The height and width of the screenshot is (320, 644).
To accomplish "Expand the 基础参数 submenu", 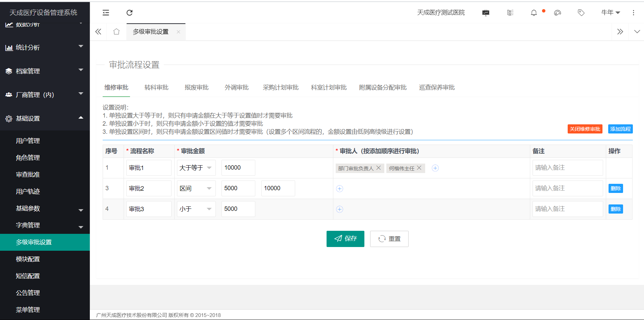I will pyautogui.click(x=45, y=208).
